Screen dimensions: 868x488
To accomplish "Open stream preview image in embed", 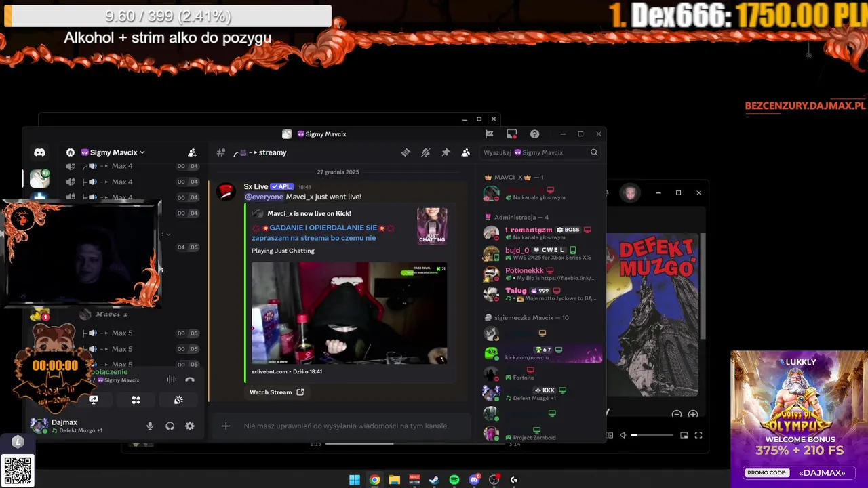I will (349, 313).
